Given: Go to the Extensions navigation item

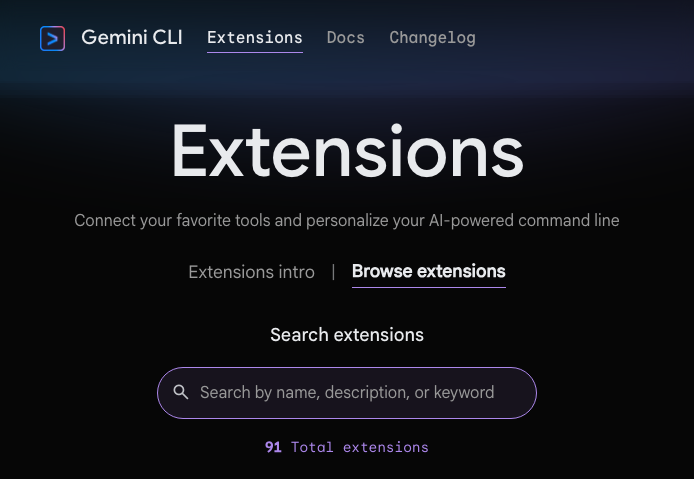Looking at the screenshot, I should click(x=254, y=38).
